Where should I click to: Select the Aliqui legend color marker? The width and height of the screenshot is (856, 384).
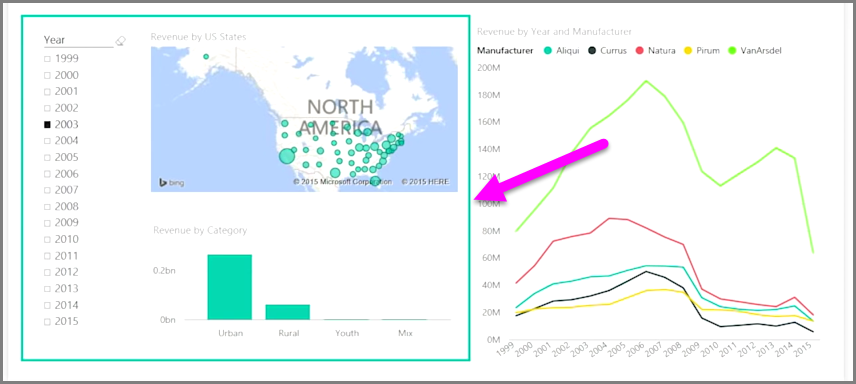point(549,51)
